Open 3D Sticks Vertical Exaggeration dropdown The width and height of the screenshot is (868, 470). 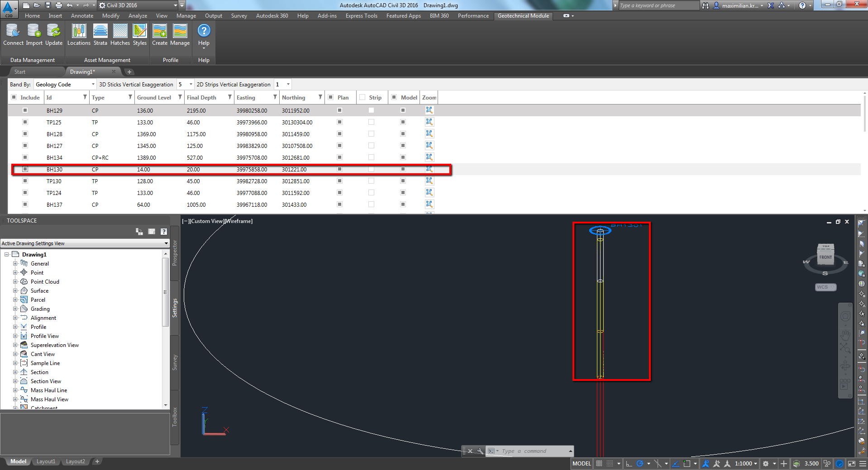point(185,85)
